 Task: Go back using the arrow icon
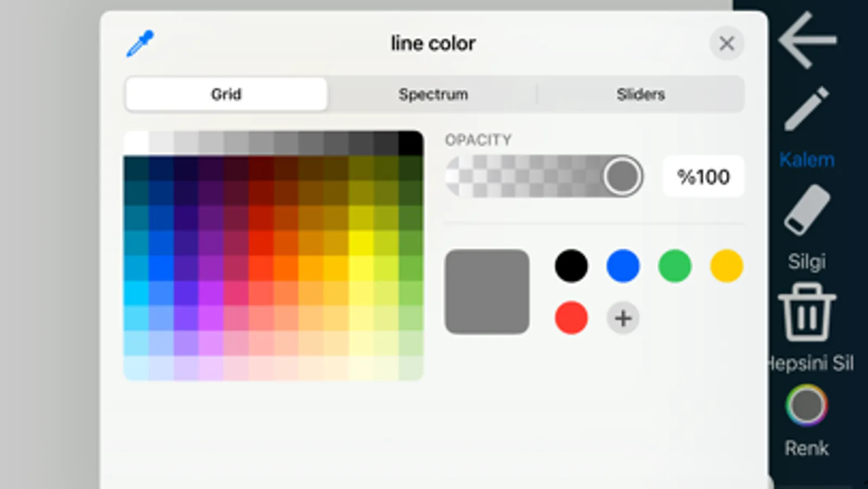(807, 40)
